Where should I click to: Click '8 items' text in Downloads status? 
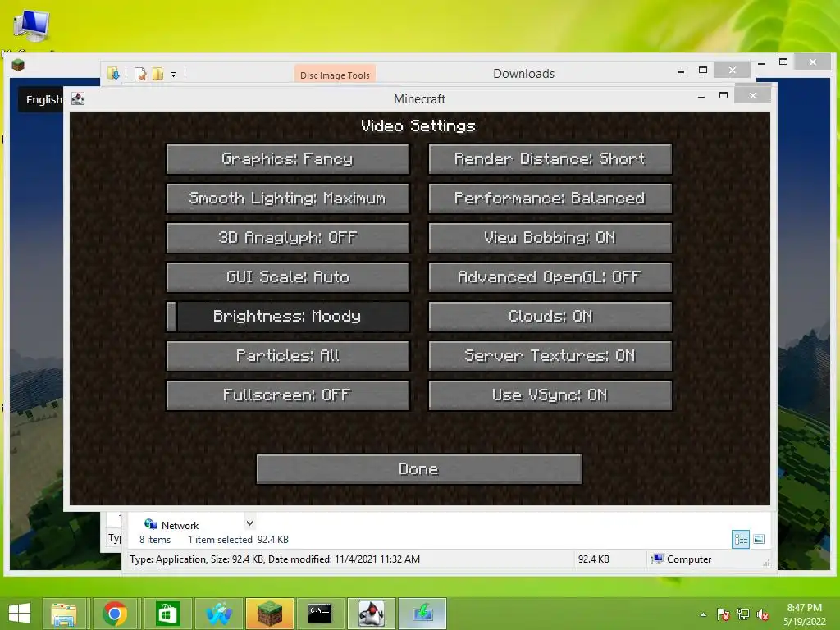(x=155, y=540)
